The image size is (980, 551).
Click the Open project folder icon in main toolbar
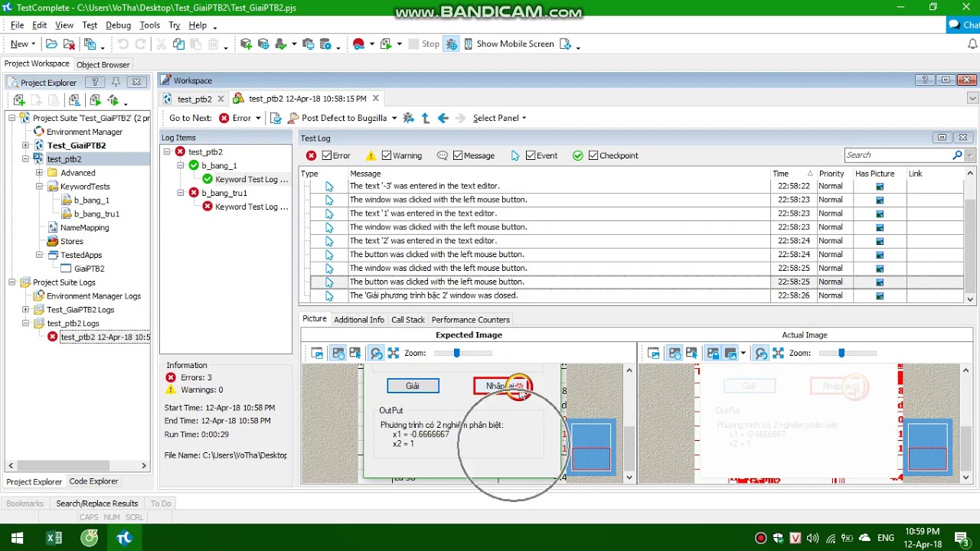(x=51, y=44)
